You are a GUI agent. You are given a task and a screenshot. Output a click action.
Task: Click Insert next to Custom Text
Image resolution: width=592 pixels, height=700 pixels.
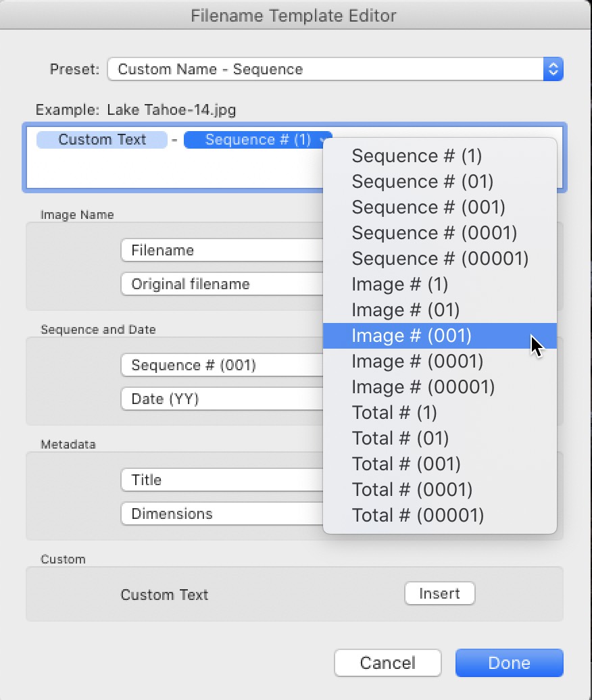(439, 593)
